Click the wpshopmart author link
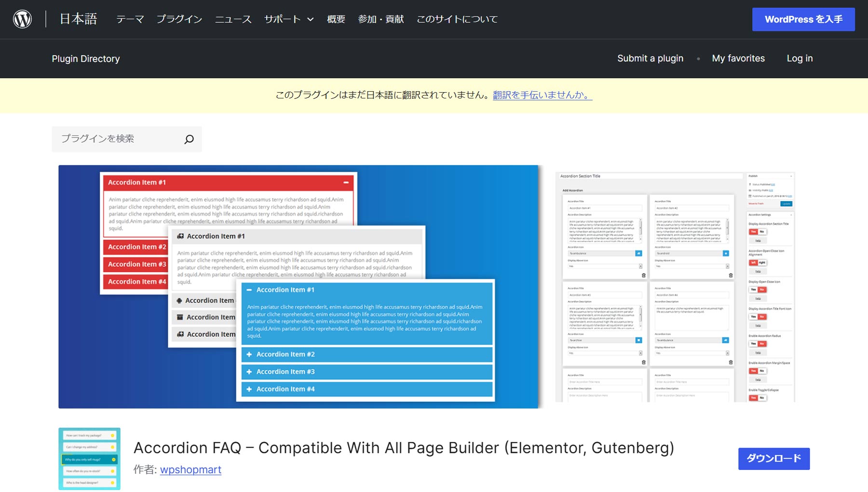This screenshot has width=868, height=492. pyautogui.click(x=190, y=470)
